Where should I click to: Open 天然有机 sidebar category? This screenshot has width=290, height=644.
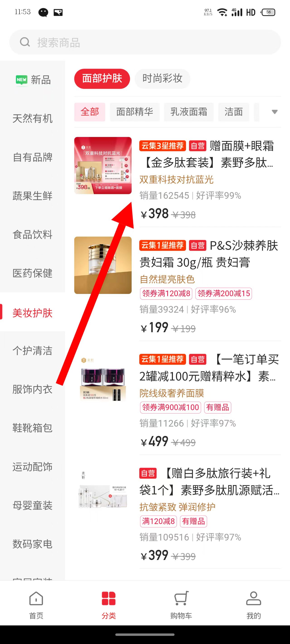[x=33, y=118]
